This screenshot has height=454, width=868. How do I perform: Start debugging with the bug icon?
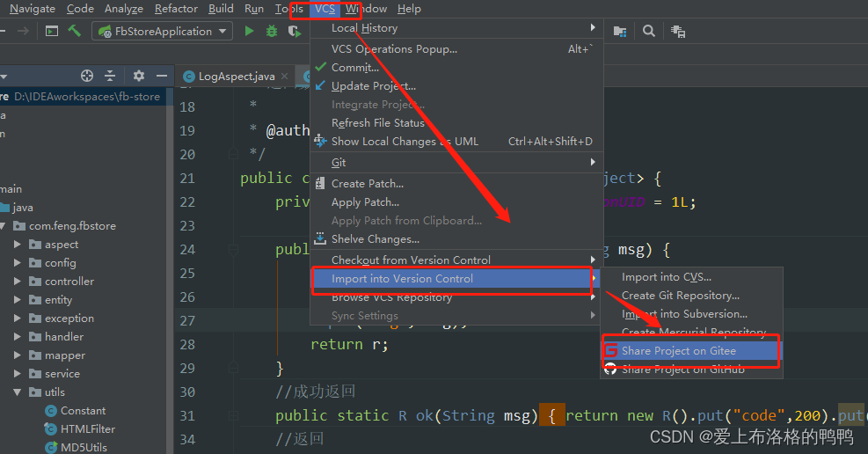point(271,31)
